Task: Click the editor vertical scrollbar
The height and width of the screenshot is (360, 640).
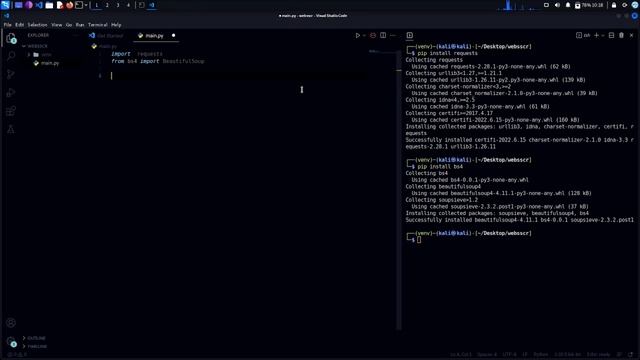Action: click(x=398, y=190)
